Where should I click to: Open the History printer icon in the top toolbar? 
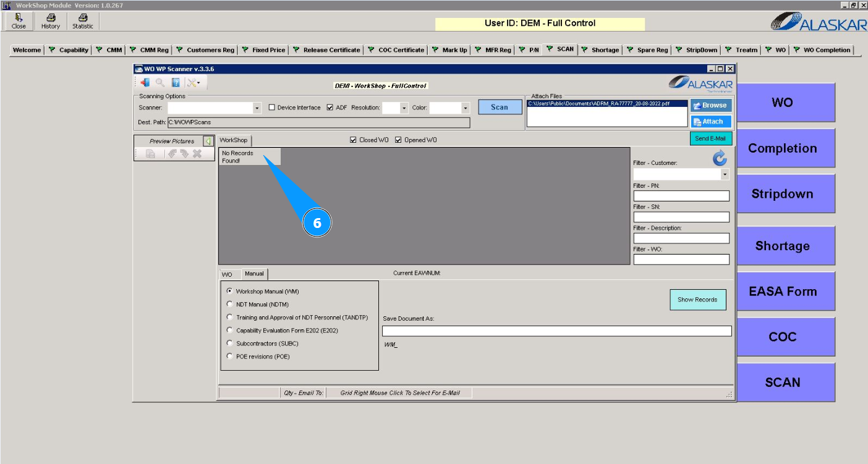tap(51, 22)
